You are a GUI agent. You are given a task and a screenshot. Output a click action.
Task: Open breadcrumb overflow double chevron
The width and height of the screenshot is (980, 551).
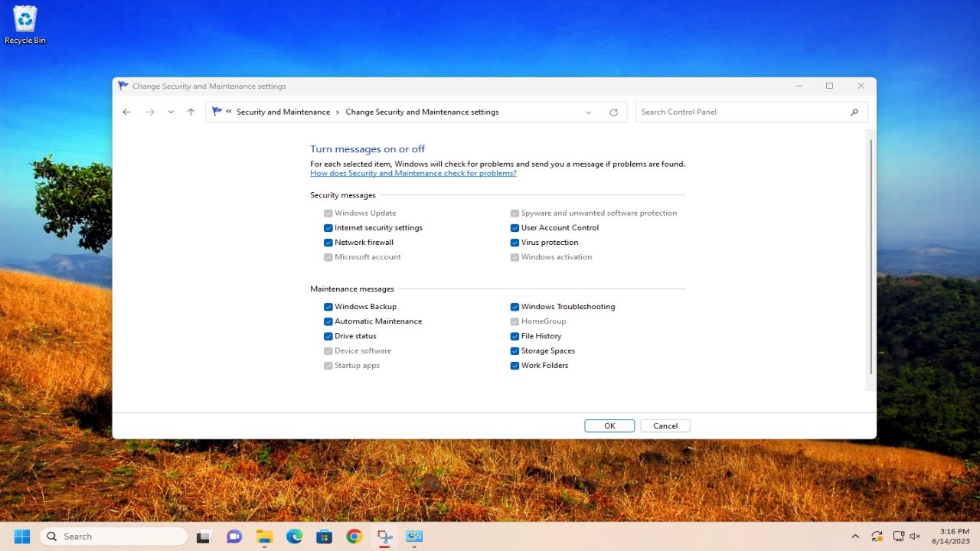[x=229, y=112]
